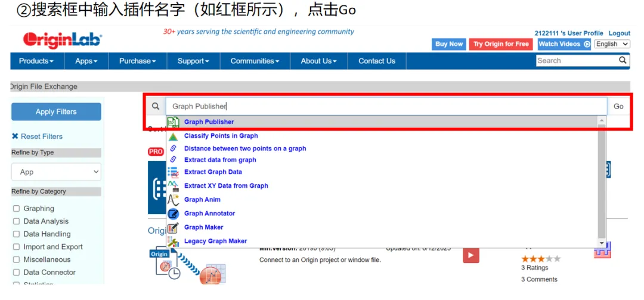Click the Watch Videos button
Viewport: 644px width, 300px height.
tap(564, 44)
